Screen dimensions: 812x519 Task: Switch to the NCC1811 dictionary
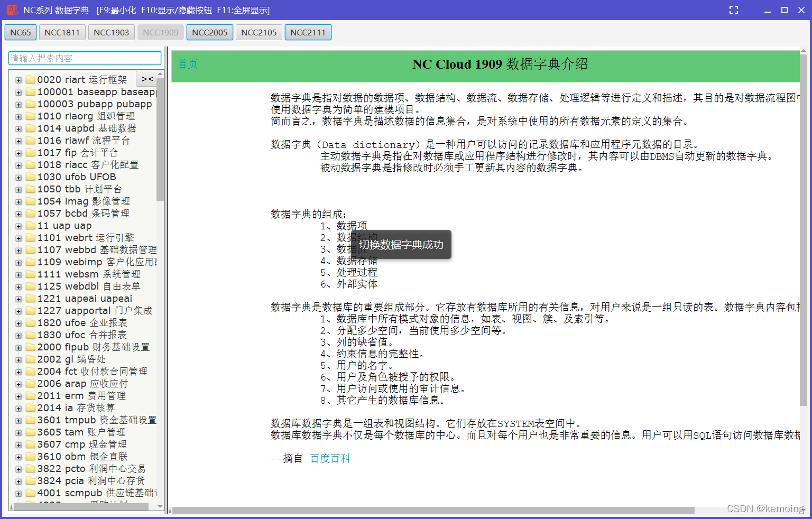click(x=62, y=32)
